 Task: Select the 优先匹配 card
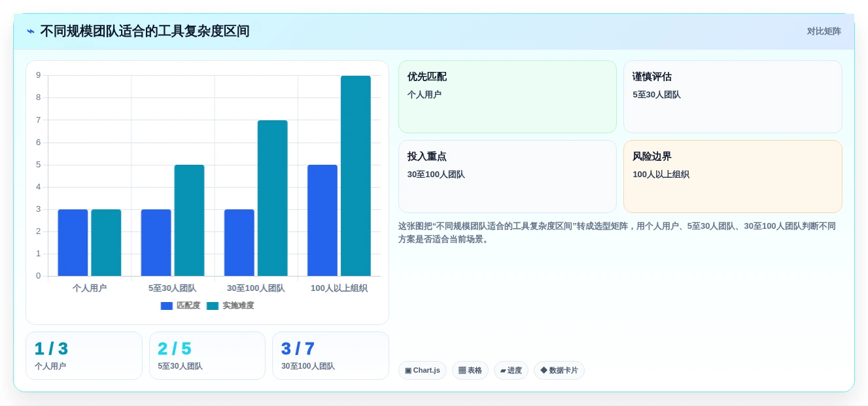(508, 97)
